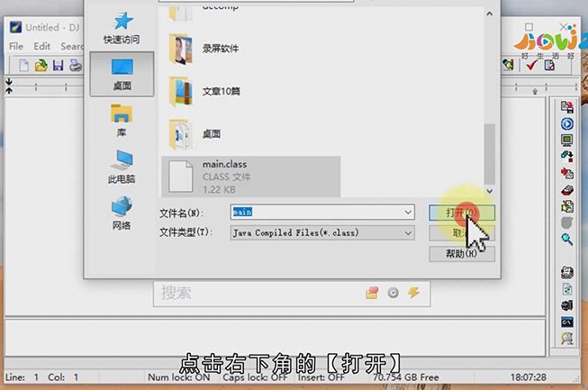Image resolution: width=588 pixels, height=390 pixels.
Task: Select the 桌面 folder in file list
Action: (x=195, y=134)
